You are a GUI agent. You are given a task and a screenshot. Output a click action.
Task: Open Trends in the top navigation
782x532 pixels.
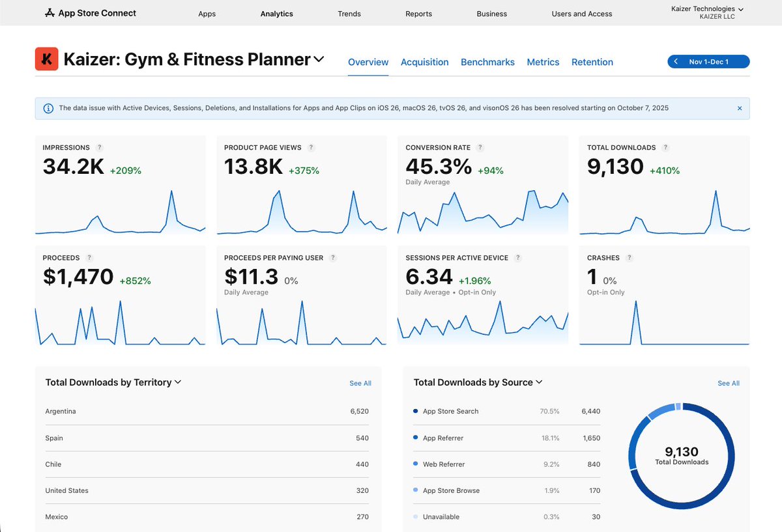coord(349,14)
